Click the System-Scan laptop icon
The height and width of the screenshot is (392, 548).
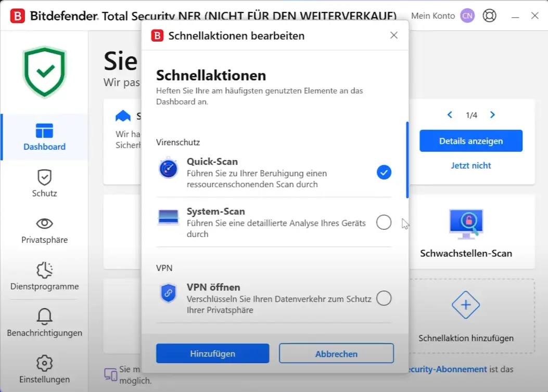coord(169,217)
